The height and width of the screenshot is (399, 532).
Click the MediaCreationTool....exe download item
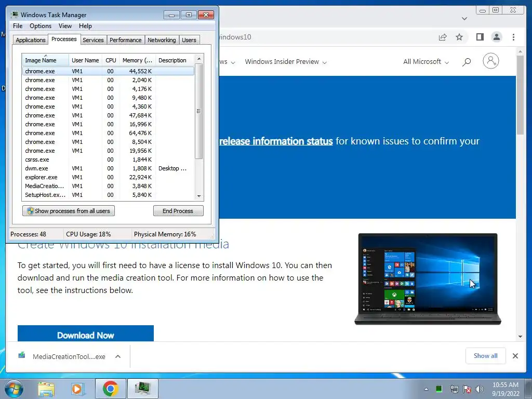(x=68, y=356)
